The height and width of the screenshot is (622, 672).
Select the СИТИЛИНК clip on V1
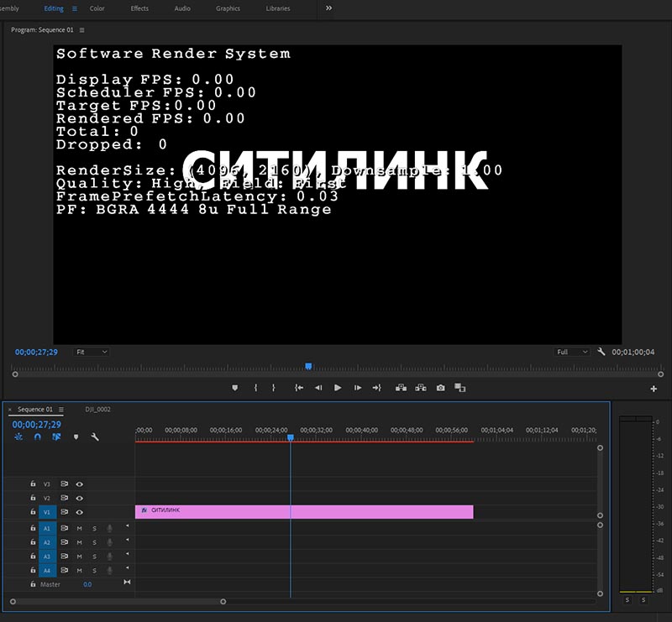click(304, 512)
